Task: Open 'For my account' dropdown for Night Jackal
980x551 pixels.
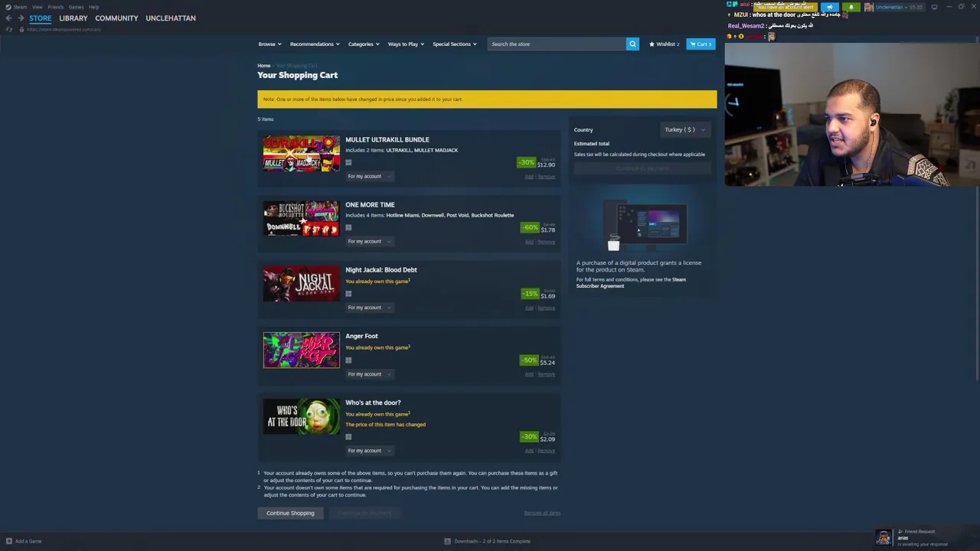Action: [x=369, y=308]
